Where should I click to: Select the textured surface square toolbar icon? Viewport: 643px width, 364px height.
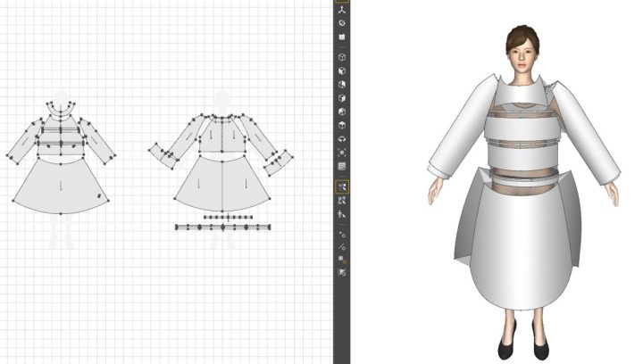coord(341,36)
